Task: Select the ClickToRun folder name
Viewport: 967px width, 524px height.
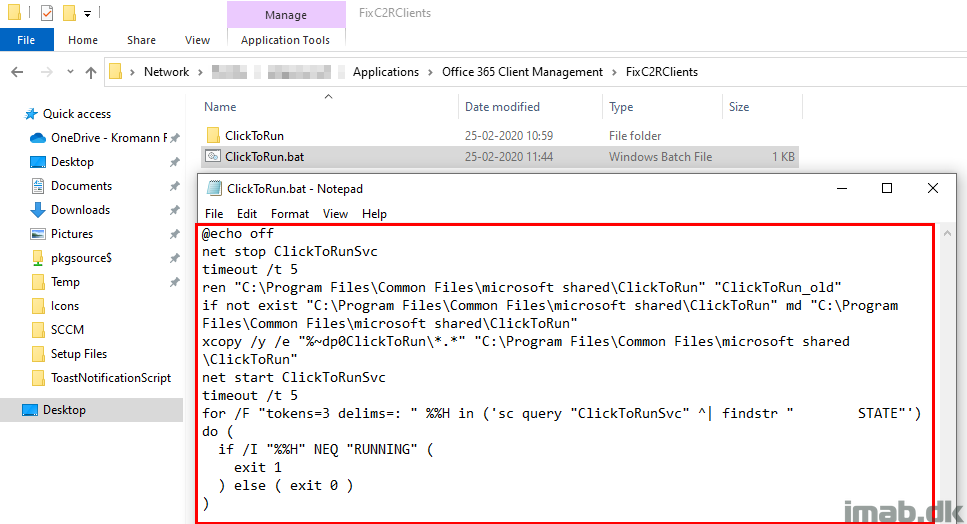Action: (x=254, y=136)
